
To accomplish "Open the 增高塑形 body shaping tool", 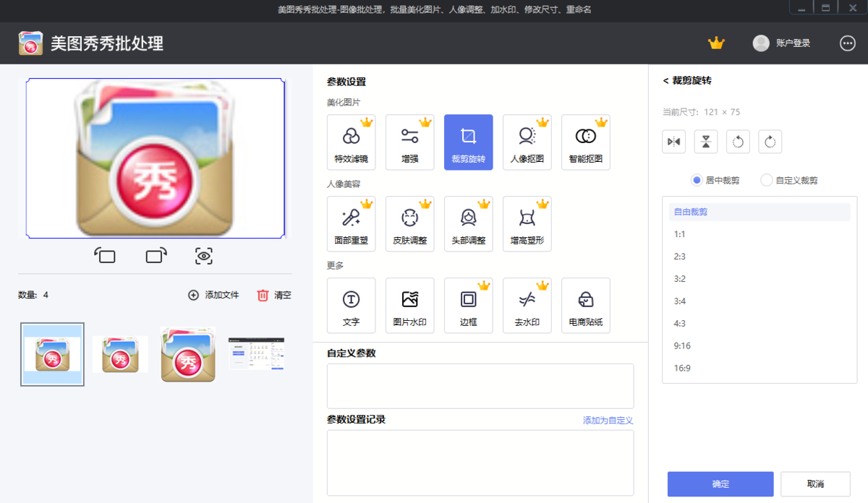I will (527, 224).
